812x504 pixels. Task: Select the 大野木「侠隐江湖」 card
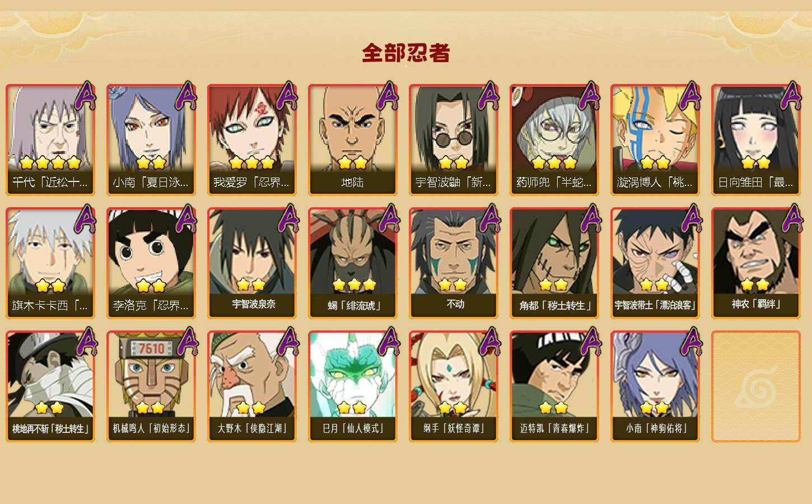pos(251,386)
